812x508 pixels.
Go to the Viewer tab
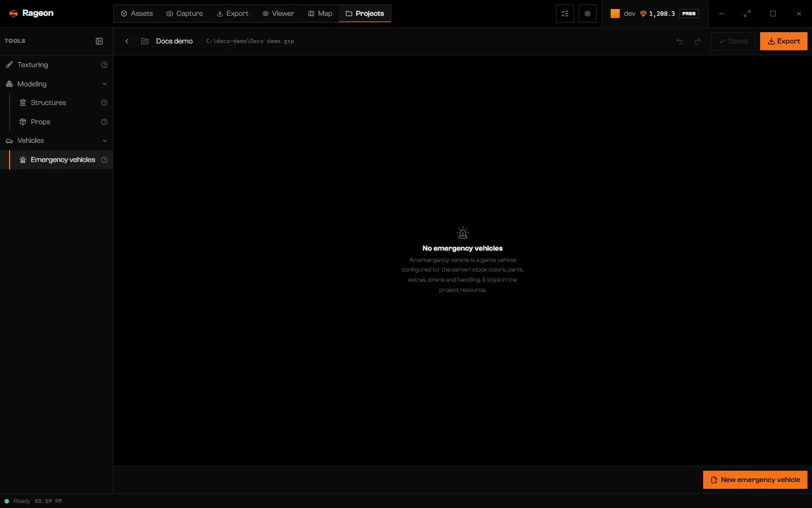click(x=278, y=14)
